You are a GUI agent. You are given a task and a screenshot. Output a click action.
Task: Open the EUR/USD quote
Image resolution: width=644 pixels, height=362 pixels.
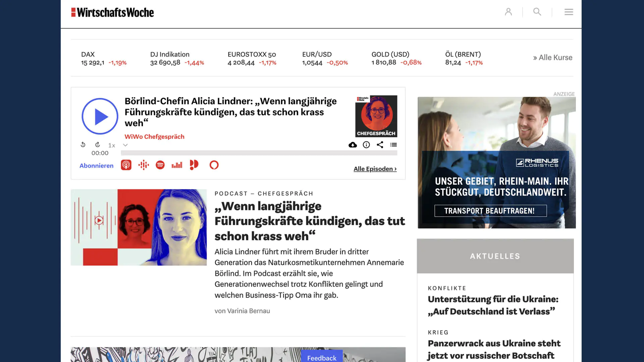[x=325, y=58]
